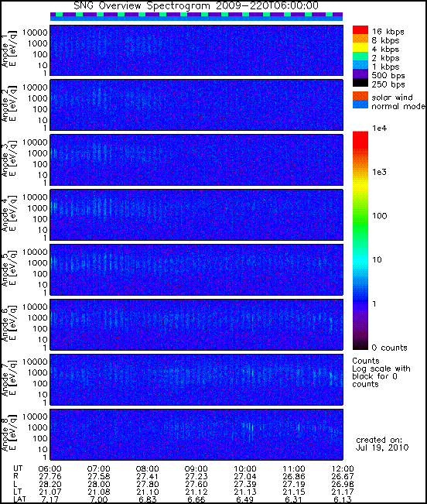Click the 'Jul 19, 2010' creation date

pyautogui.click(x=382, y=447)
